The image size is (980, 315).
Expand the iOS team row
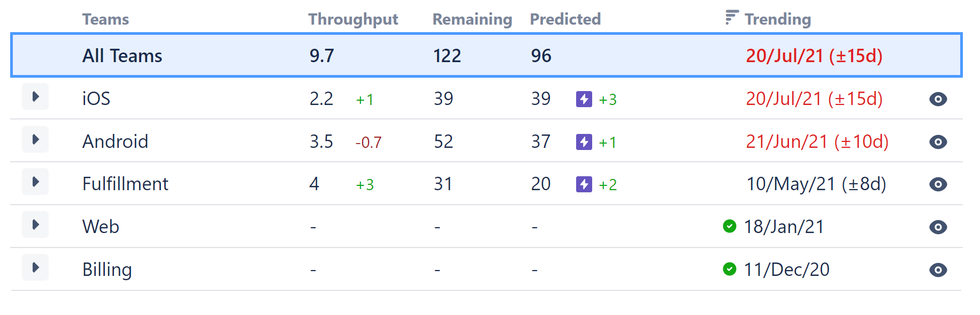[x=35, y=97]
